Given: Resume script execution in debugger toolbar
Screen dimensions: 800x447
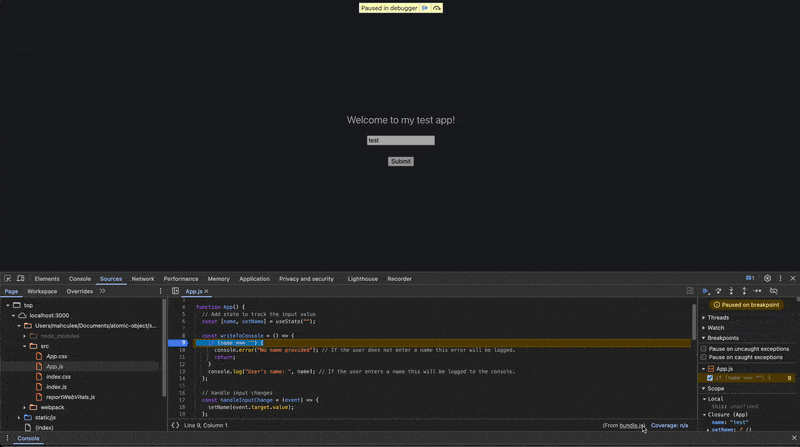Looking at the screenshot, I should click(x=706, y=291).
